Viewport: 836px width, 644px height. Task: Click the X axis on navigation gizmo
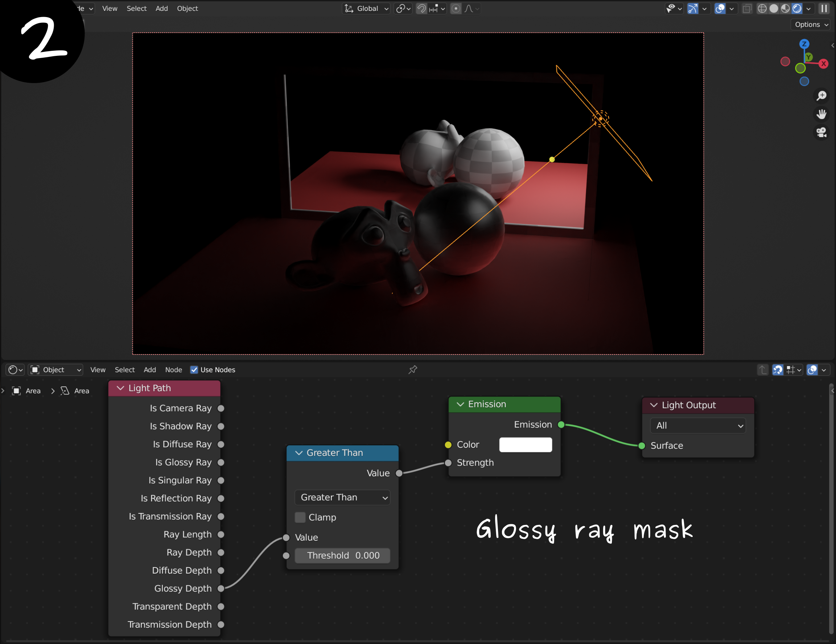[x=824, y=63]
